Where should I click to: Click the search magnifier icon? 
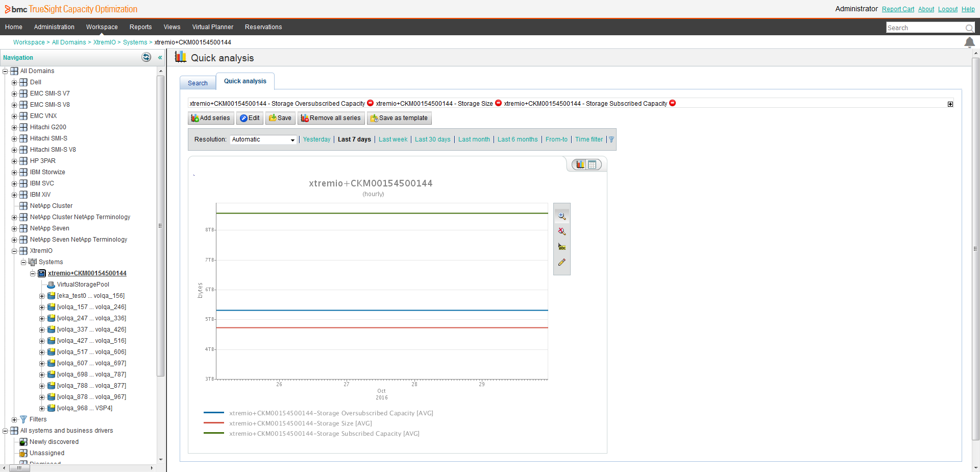969,28
